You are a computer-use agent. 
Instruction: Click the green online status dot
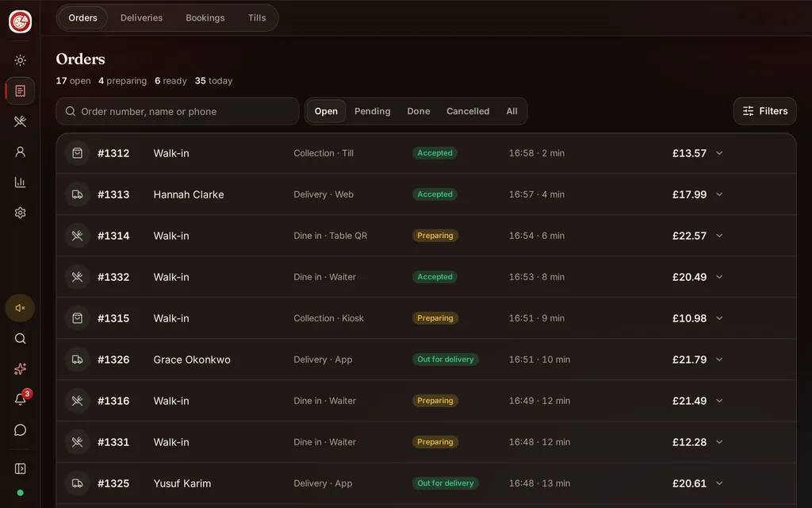tap(20, 493)
